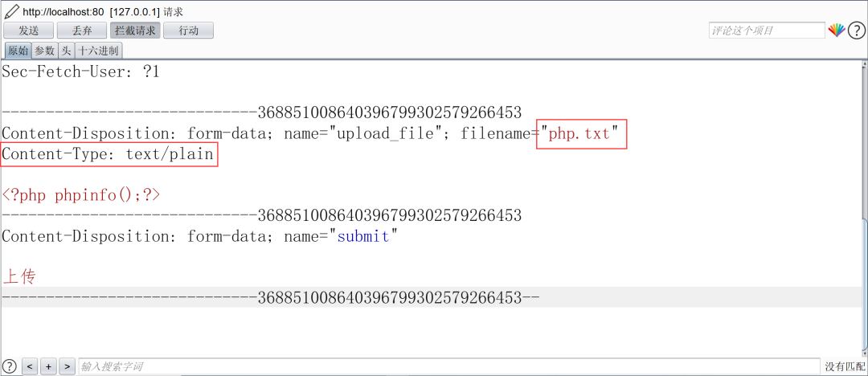Image resolution: width=868 pixels, height=376 pixels.
Task: Open the 头 headers tab
Action: (66, 51)
